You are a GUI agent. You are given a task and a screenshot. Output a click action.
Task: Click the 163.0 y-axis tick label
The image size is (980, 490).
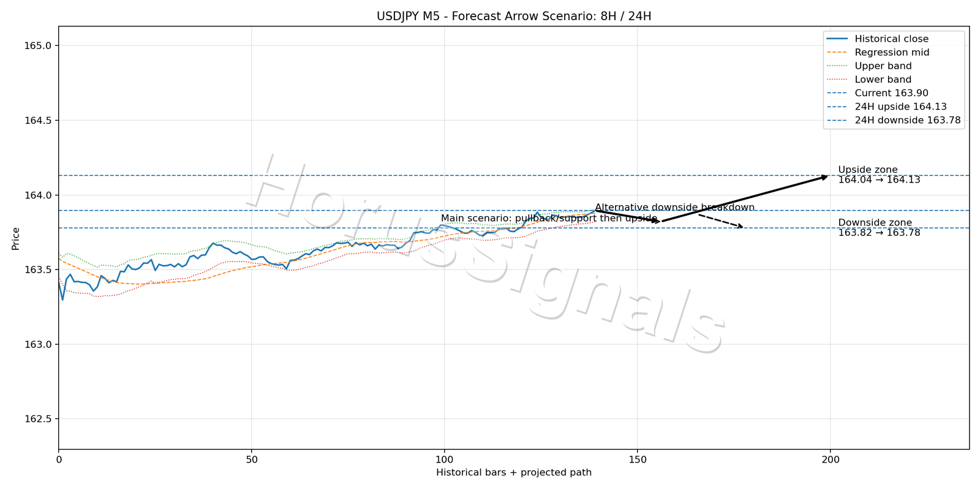[x=39, y=345]
